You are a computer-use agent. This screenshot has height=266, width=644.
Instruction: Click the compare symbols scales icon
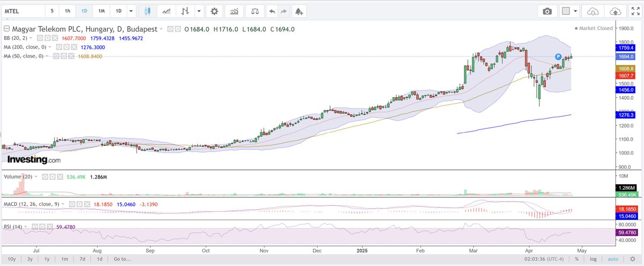[255, 11]
